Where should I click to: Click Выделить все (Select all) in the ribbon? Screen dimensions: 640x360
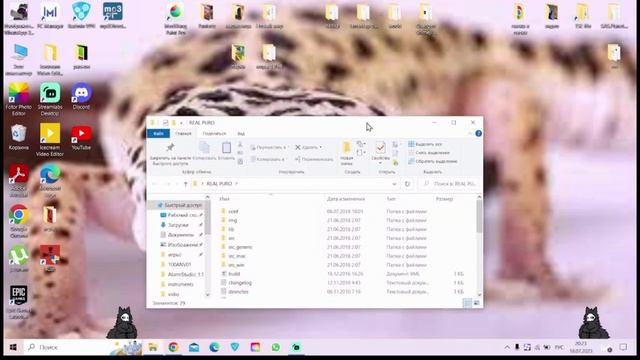[x=425, y=144]
